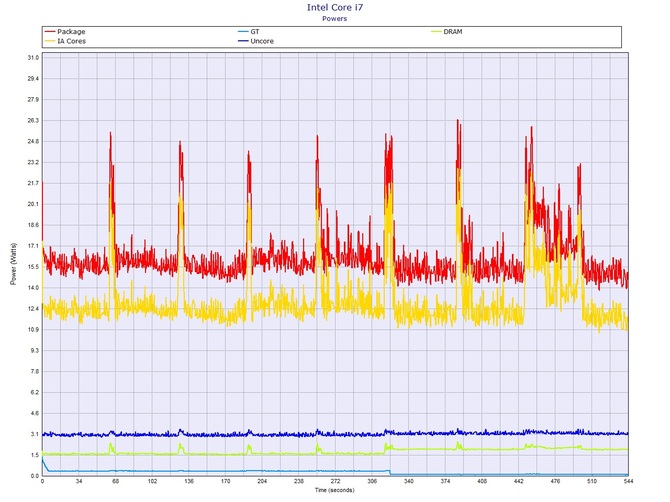
Task: Click the 442 x-axis tick label
Action: coord(519,481)
